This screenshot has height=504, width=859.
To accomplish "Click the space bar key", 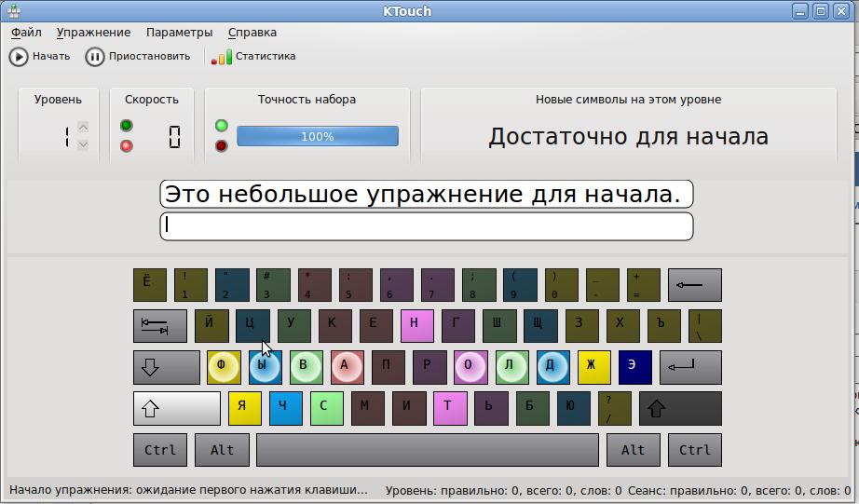I will click(x=428, y=450).
